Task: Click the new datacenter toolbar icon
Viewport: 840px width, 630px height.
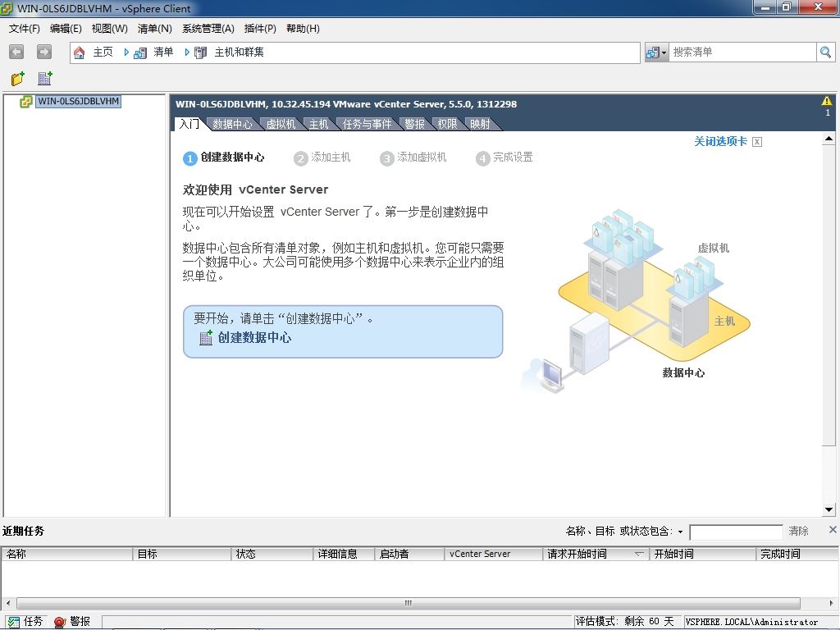Action: pos(45,79)
